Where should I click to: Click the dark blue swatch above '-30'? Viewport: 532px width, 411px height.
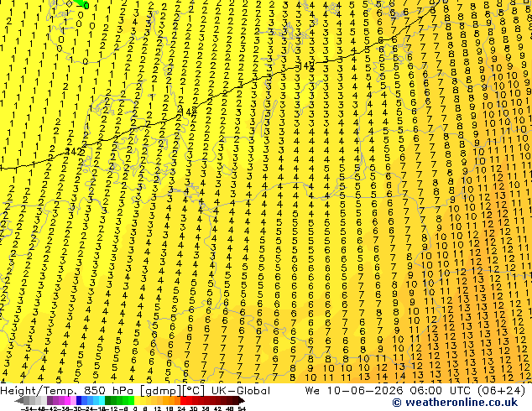(79, 401)
